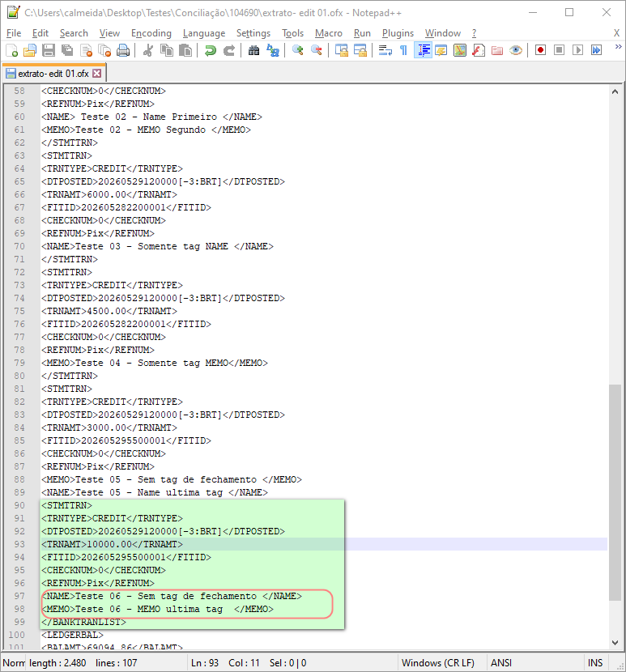Image resolution: width=626 pixels, height=672 pixels.
Task: Click the macro Playback icon
Action: pos(577,50)
